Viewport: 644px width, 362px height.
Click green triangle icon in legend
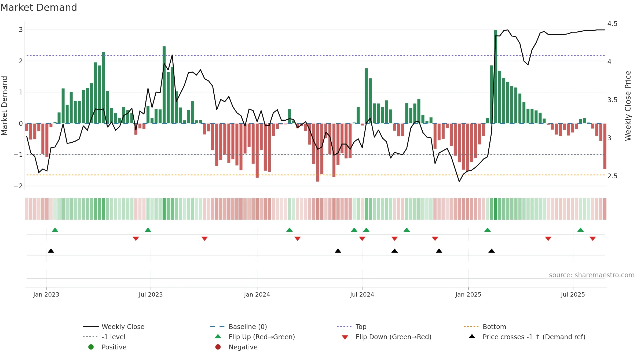[x=218, y=336]
